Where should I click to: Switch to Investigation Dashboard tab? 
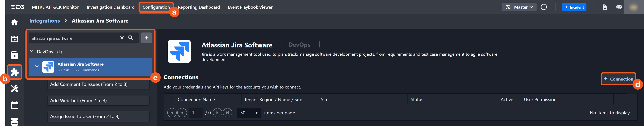[110, 7]
